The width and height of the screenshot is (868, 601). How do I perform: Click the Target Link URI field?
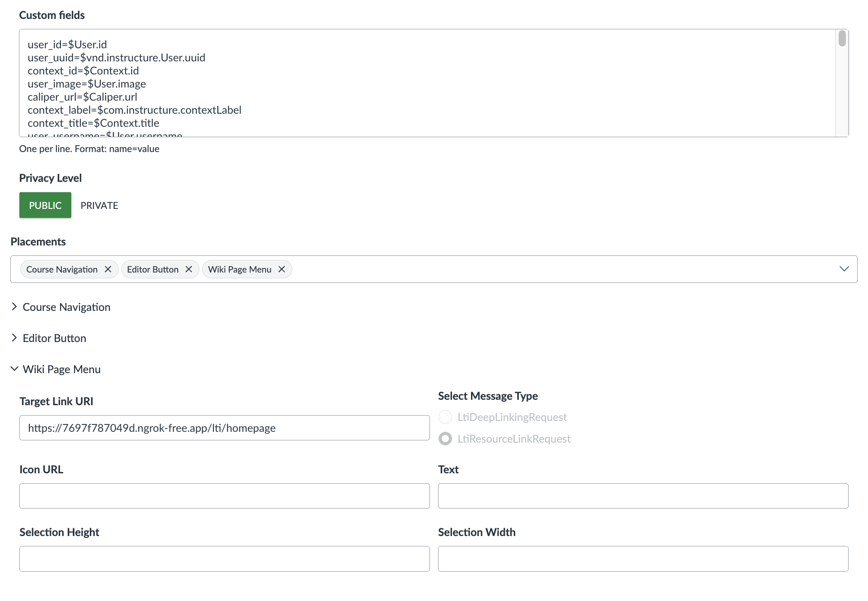tap(224, 427)
